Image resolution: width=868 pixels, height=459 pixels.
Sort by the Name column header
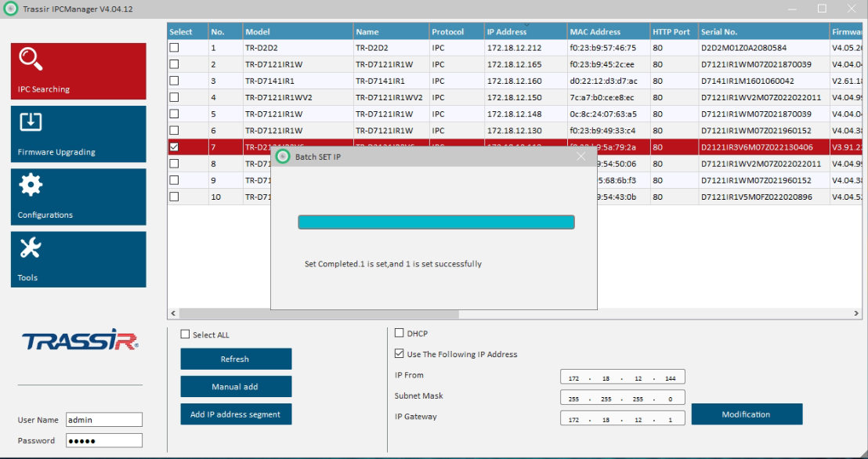point(391,31)
